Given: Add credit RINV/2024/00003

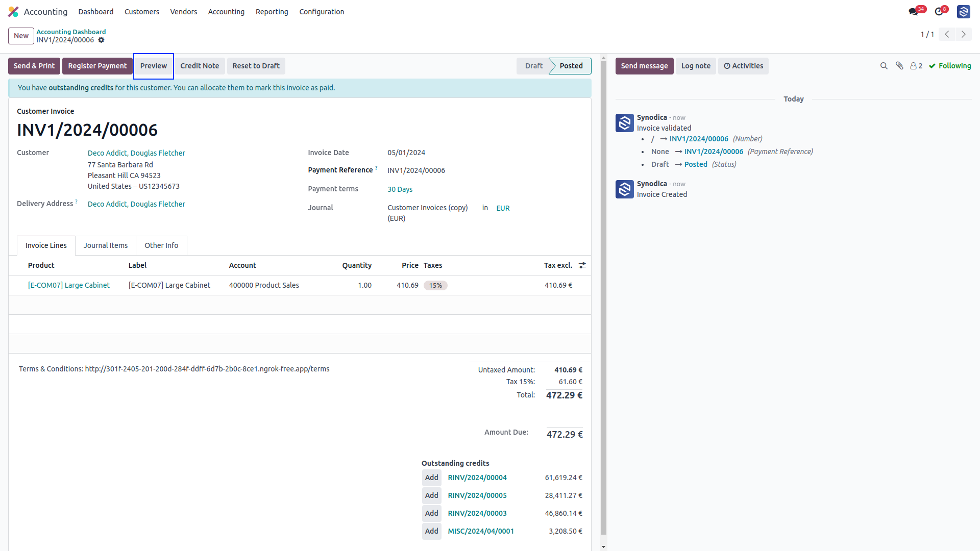Looking at the screenshot, I should coord(432,513).
